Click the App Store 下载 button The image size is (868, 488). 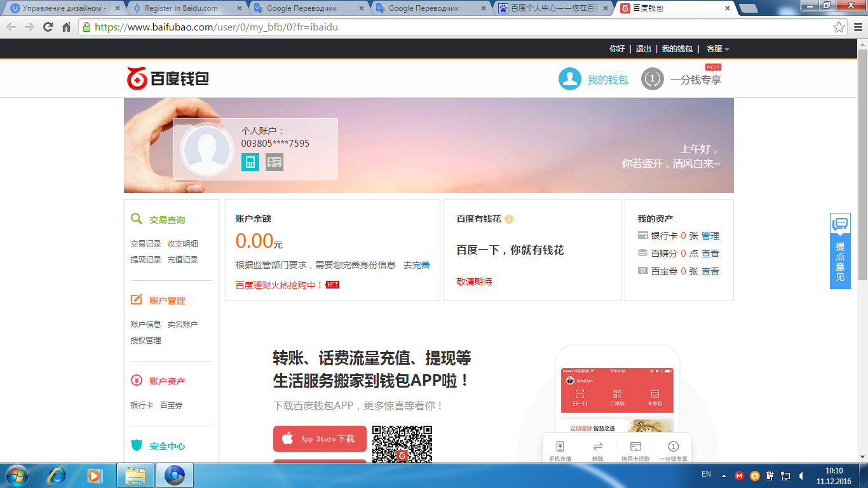click(x=320, y=438)
